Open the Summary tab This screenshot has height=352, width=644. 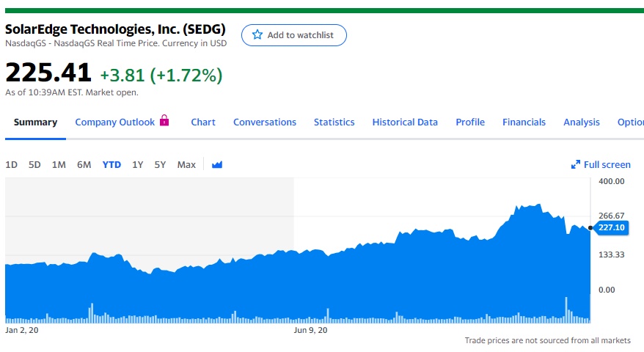pyautogui.click(x=35, y=122)
